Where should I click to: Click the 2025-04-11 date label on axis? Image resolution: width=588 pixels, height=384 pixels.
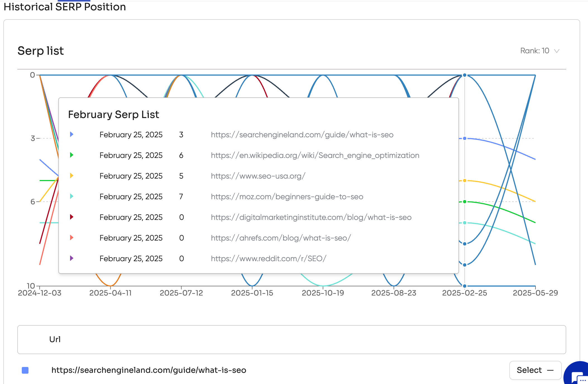point(110,293)
